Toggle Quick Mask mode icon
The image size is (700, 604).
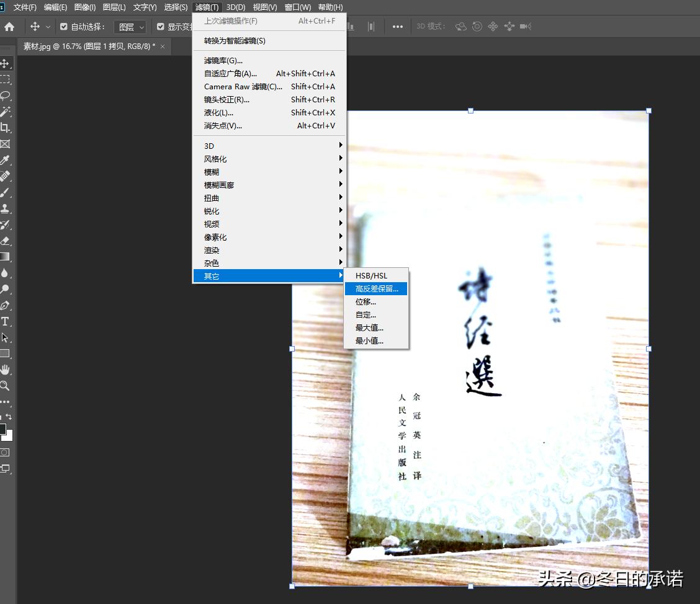[x=5, y=452]
